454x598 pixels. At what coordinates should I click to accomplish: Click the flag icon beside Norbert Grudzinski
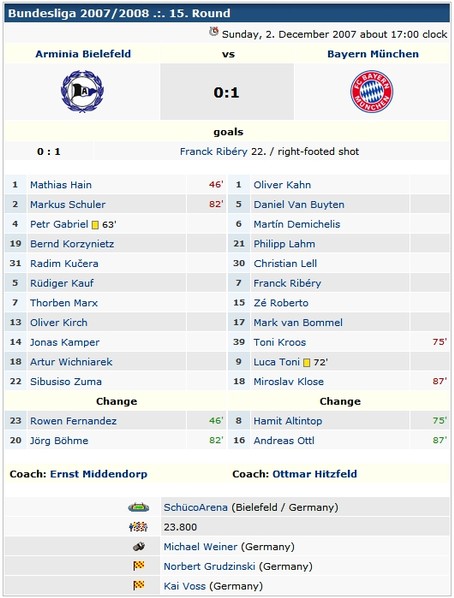(x=138, y=566)
